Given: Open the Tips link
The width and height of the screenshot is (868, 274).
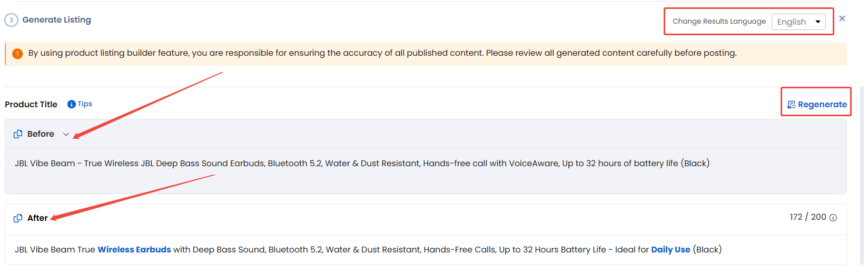Looking at the screenshot, I should (x=85, y=104).
